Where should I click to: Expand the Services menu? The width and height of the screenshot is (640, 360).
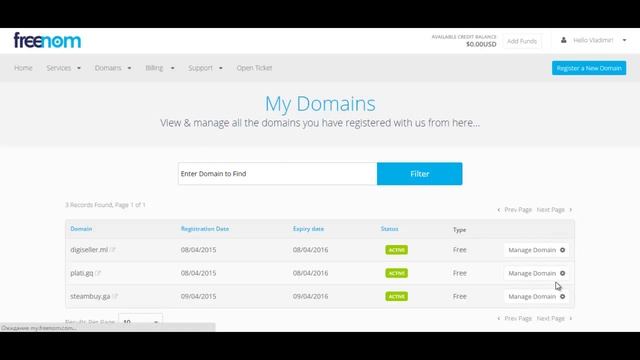point(64,68)
